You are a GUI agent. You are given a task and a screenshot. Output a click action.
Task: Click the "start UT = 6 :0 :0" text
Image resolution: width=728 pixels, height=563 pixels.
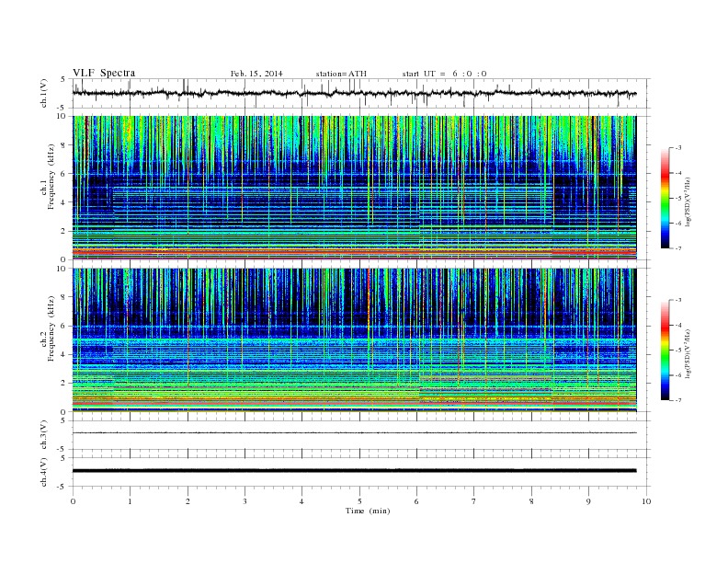point(444,74)
